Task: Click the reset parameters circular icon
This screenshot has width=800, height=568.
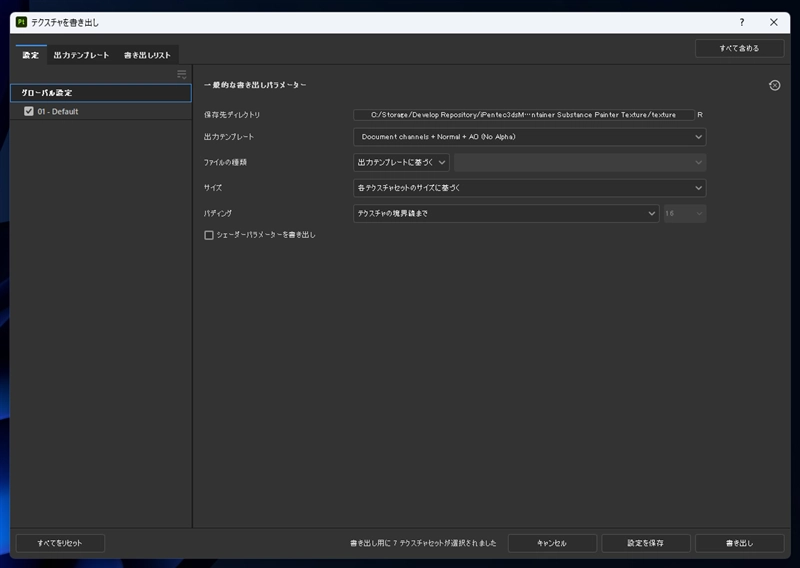Action: (774, 85)
